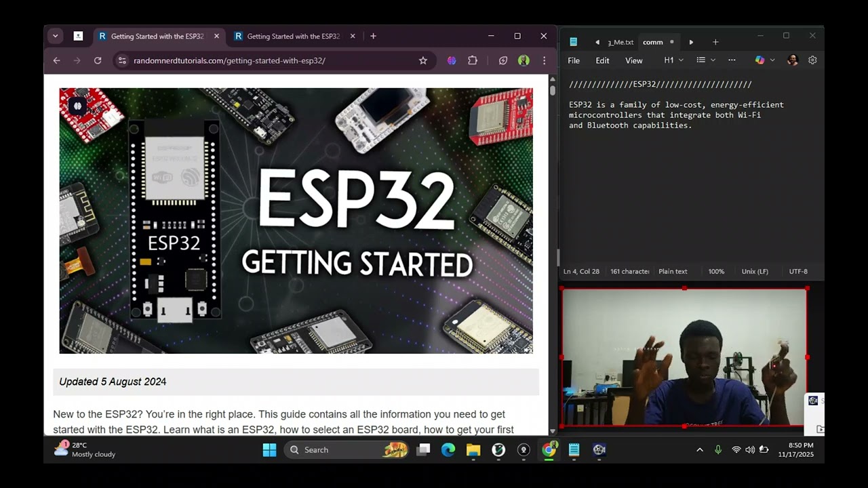Click 'Updated 5 August 2024' text
This screenshot has width=868, height=488.
click(113, 382)
